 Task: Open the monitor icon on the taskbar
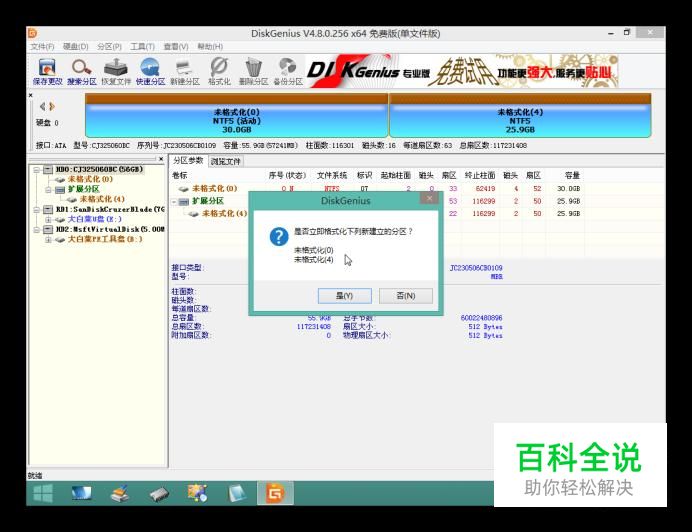click(82, 493)
